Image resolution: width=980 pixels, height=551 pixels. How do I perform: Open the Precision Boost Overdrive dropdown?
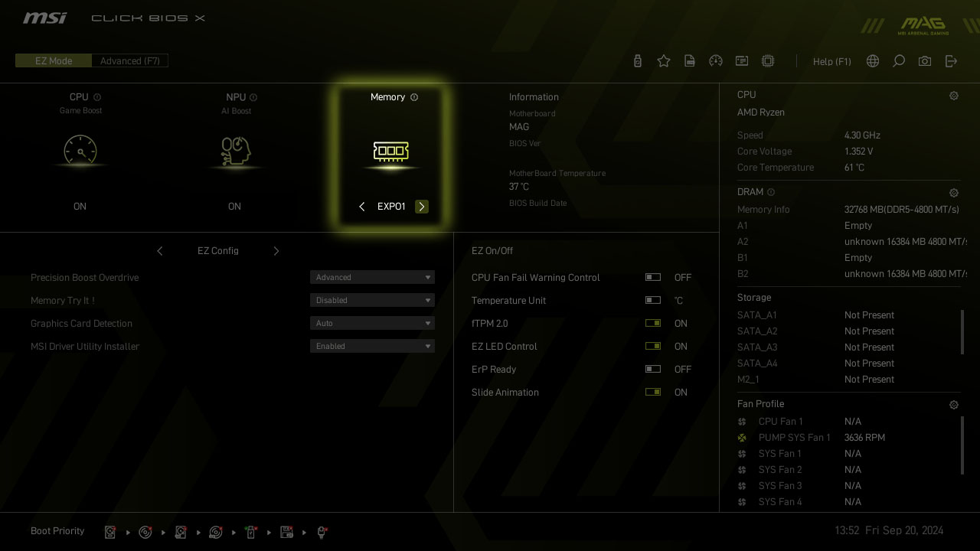tap(372, 278)
